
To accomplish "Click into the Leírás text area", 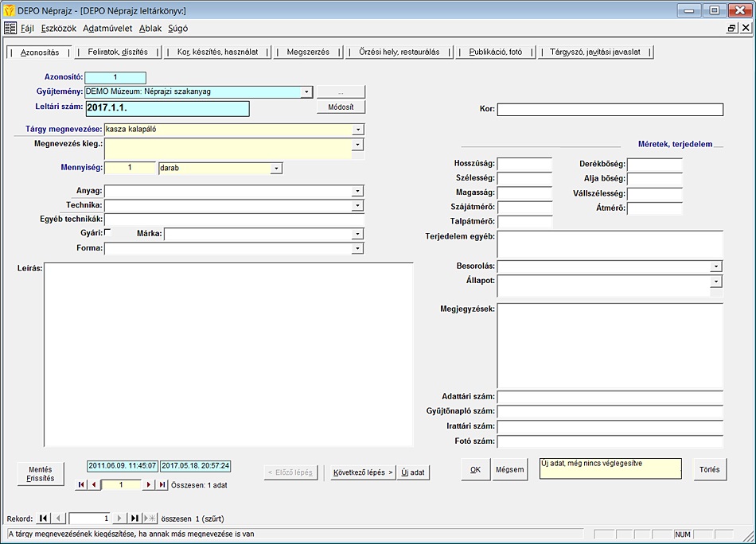I will [228, 354].
